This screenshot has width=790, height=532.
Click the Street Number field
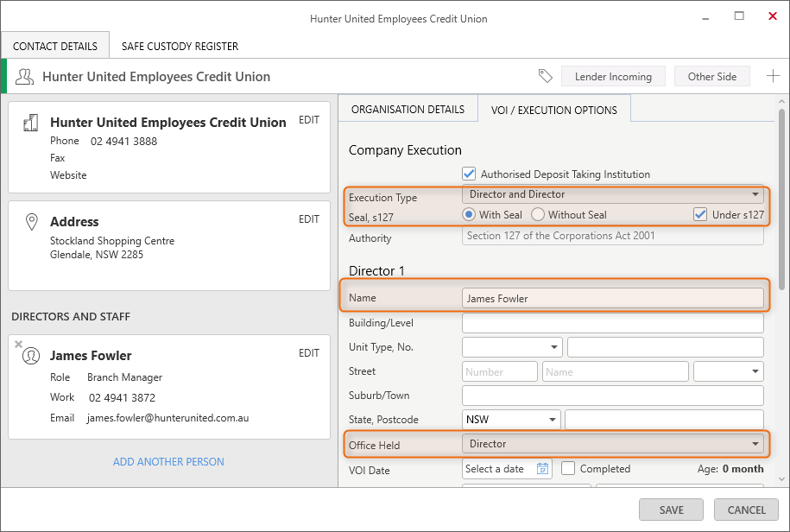pos(499,371)
